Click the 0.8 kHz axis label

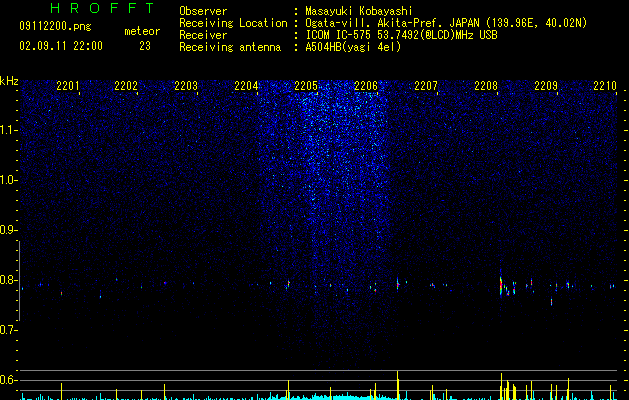(x=8, y=280)
